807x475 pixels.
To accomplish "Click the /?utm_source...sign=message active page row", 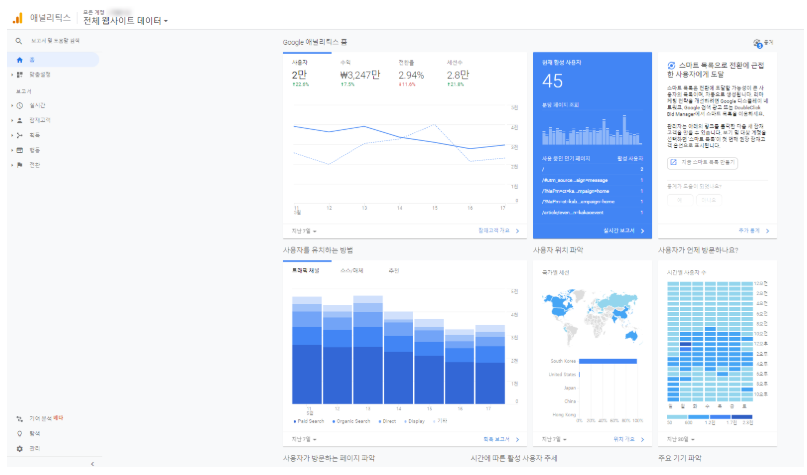I will pos(592,181).
